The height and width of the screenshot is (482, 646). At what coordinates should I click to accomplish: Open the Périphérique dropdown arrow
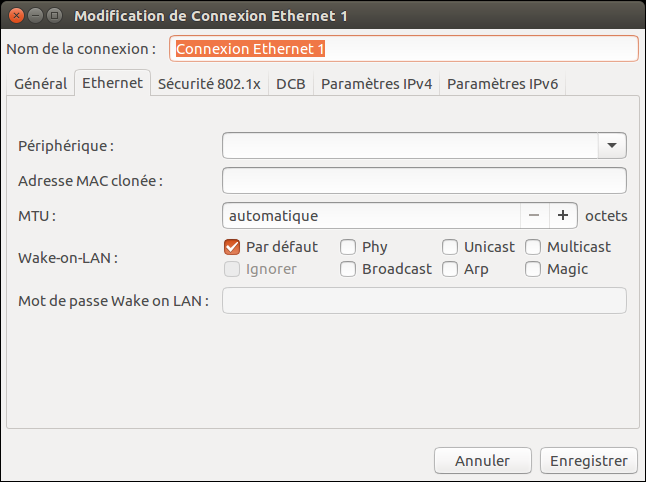coord(612,146)
